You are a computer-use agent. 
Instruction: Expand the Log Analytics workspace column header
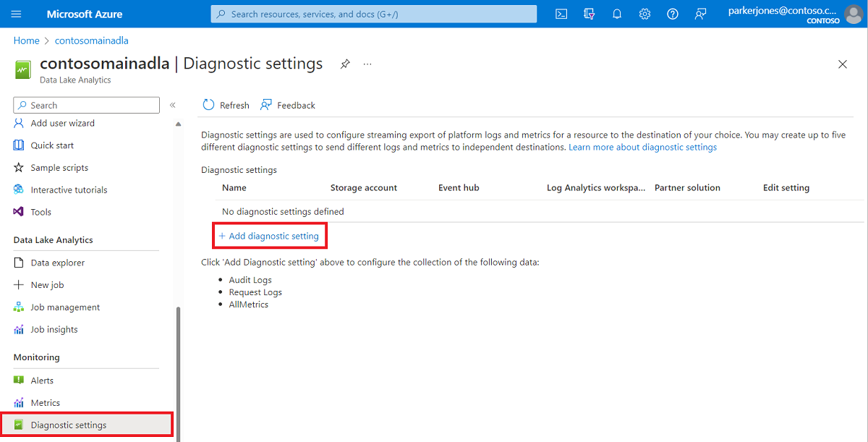[x=595, y=187]
